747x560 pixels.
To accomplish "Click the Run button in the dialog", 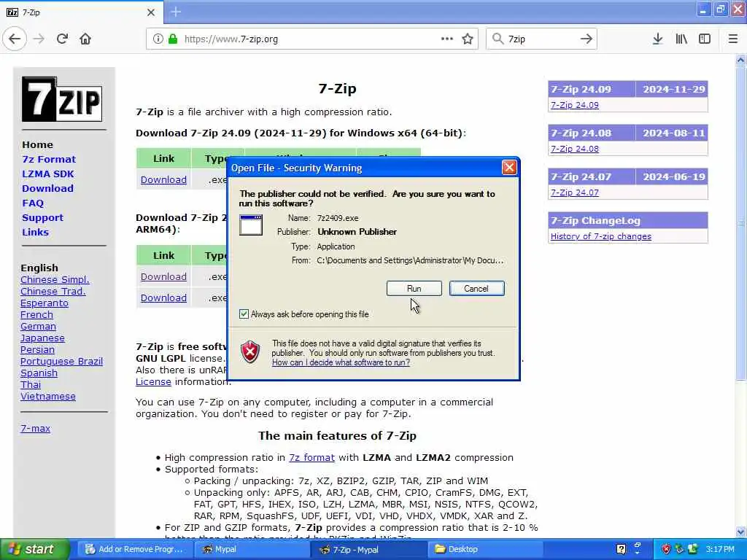I will coord(414,289).
